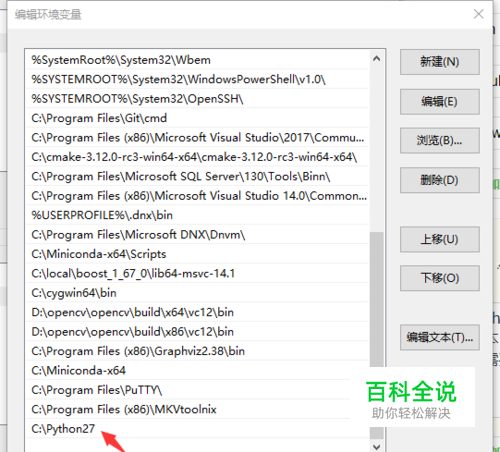Delete entry with 删除(D) button

pos(440,180)
